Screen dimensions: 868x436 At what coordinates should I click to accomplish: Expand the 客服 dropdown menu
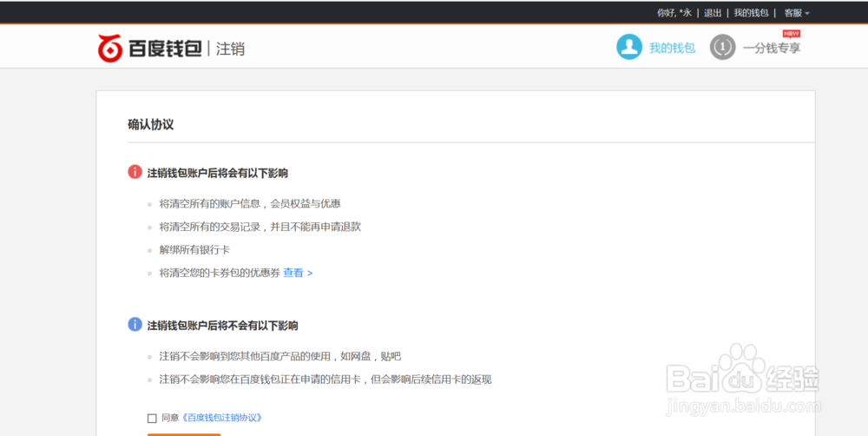pos(797,13)
